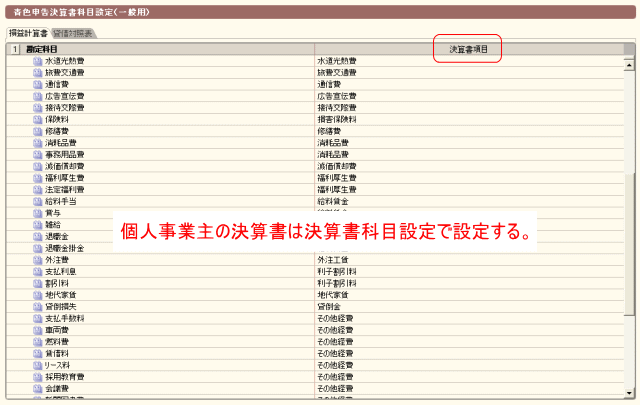
Task: Click the 決算書項目 column header
Action: click(x=469, y=49)
